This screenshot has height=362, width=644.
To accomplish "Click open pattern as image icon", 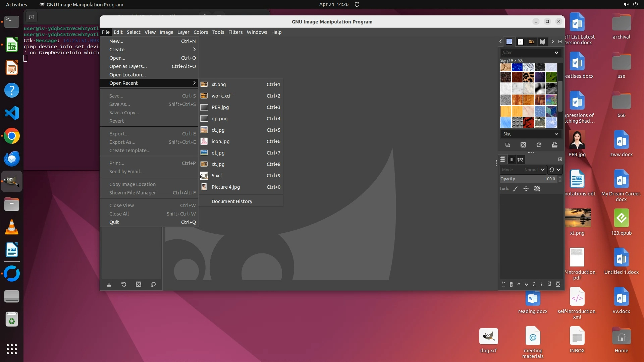I will tap(554, 145).
